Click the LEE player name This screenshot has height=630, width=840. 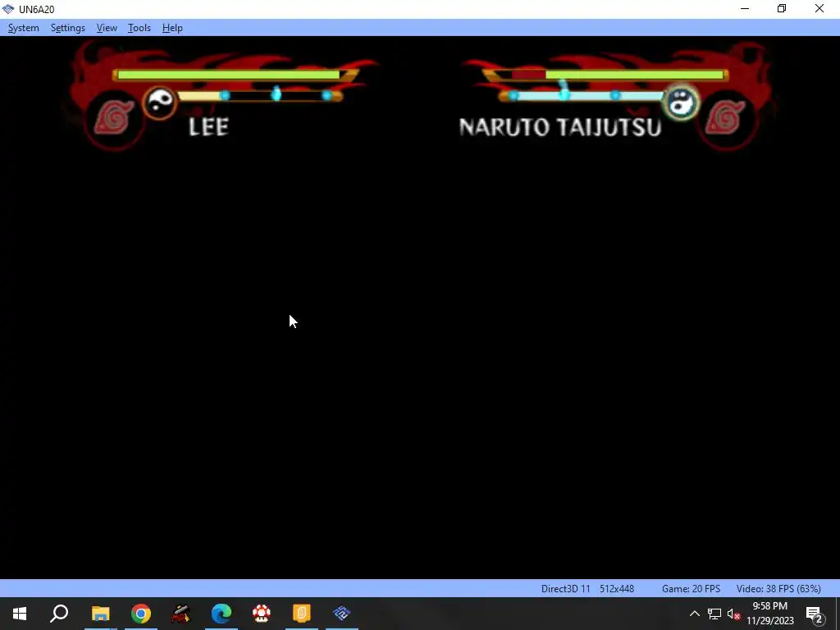coord(209,127)
